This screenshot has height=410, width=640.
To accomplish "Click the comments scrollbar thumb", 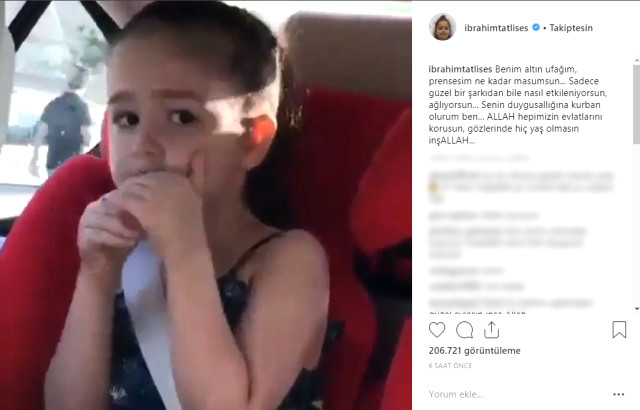I will coord(636,104).
